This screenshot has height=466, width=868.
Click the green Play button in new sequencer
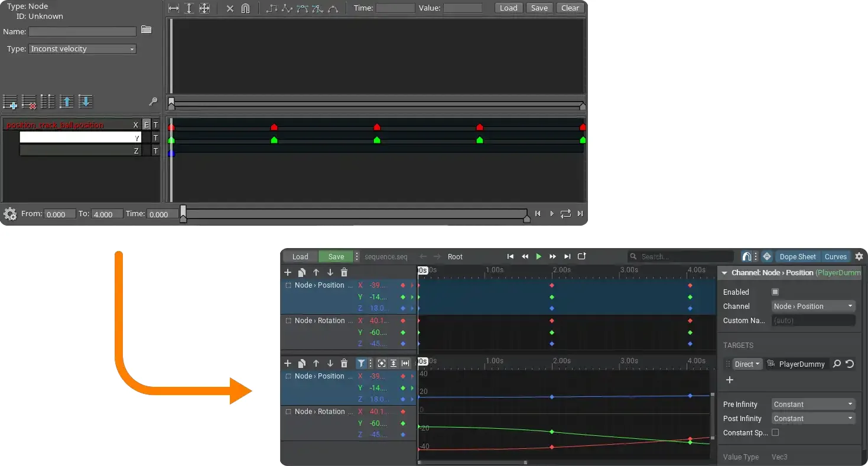[x=538, y=256]
